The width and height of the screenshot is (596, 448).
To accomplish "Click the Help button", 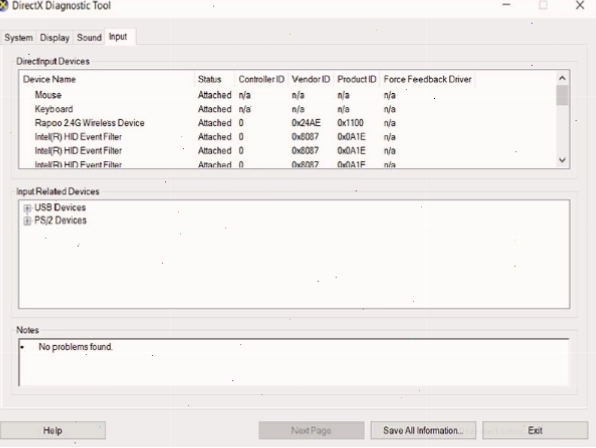I will [53, 431].
